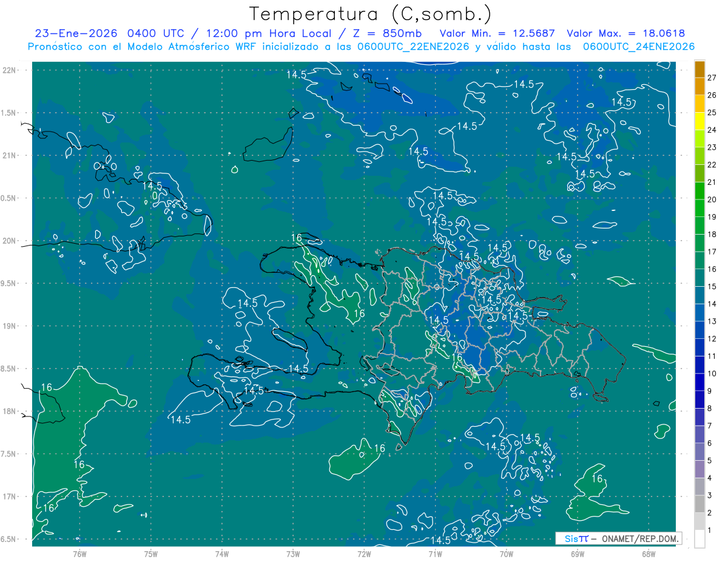
Task: Select the 'Valor Max. = 18.0618' value
Action: point(626,33)
